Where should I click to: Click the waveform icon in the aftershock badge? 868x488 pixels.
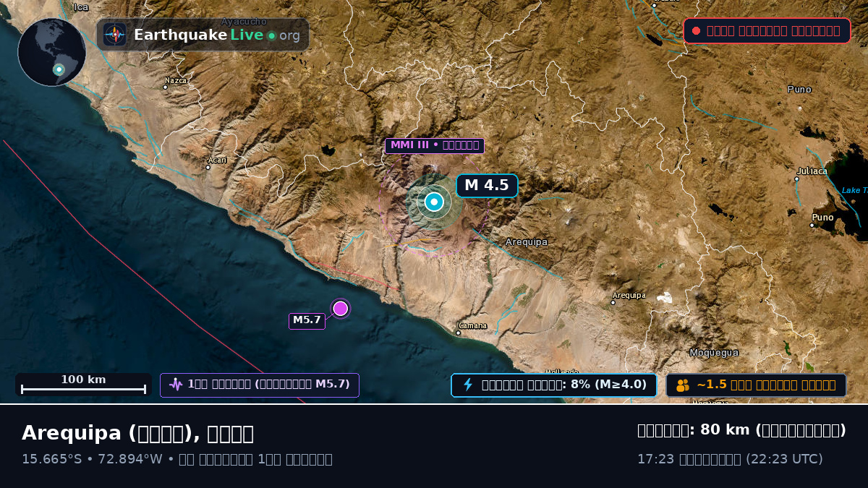(176, 385)
